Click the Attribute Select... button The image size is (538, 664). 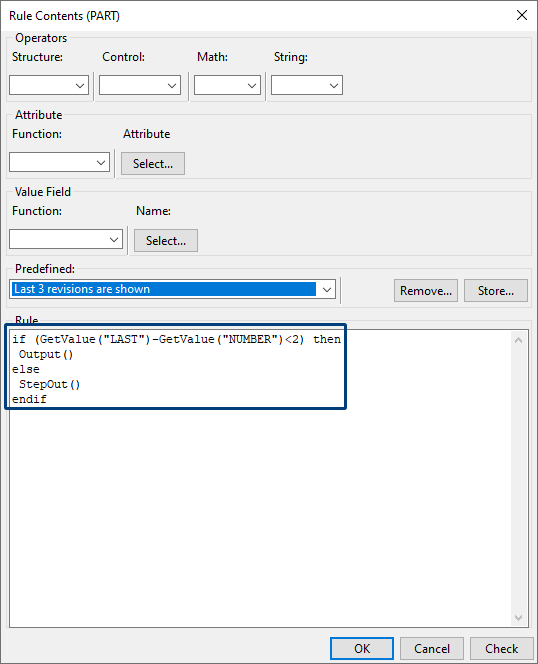click(x=153, y=163)
